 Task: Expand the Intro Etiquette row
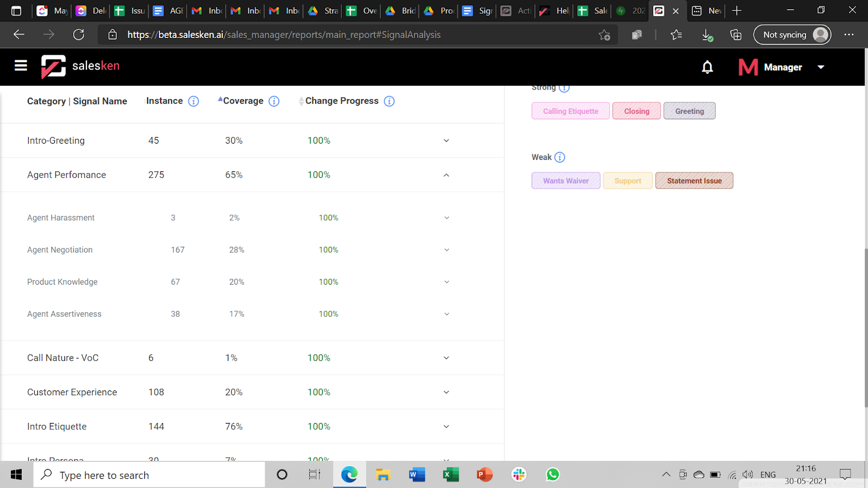pyautogui.click(x=446, y=427)
